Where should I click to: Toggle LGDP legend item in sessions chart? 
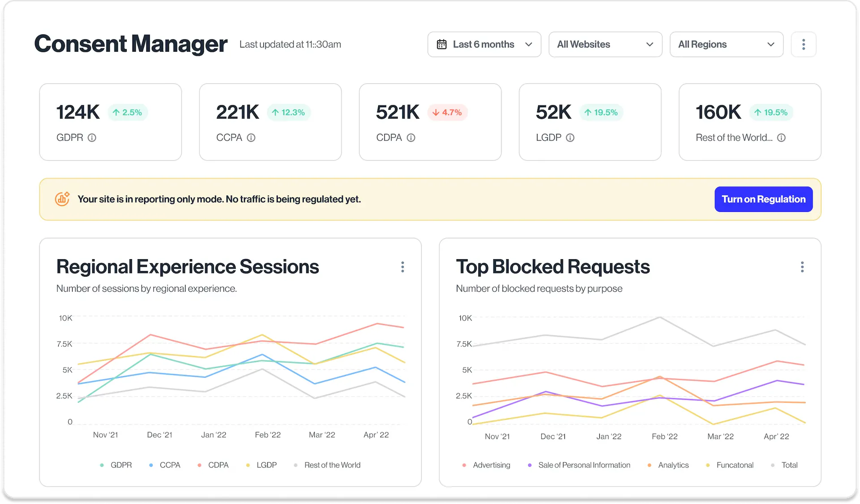click(x=262, y=465)
